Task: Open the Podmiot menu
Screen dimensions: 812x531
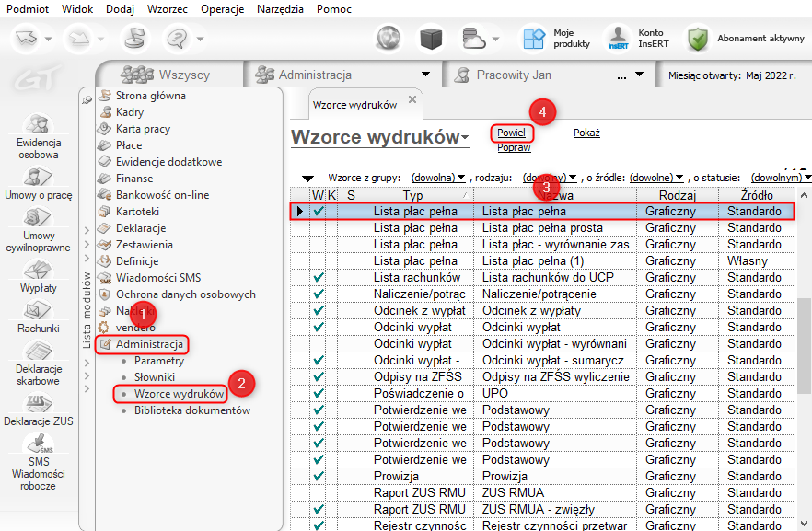Action: pos(28,9)
